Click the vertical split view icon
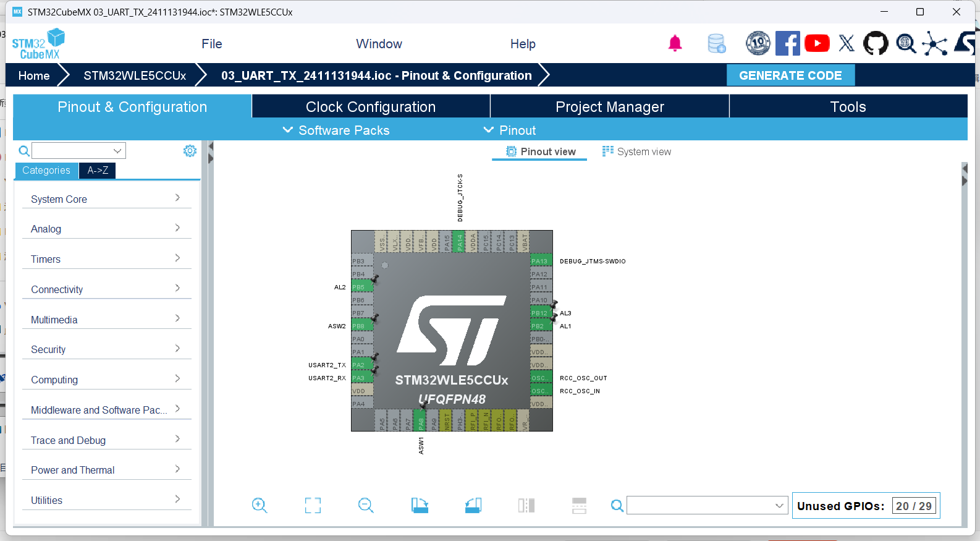Image resolution: width=980 pixels, height=541 pixels. [x=526, y=506]
